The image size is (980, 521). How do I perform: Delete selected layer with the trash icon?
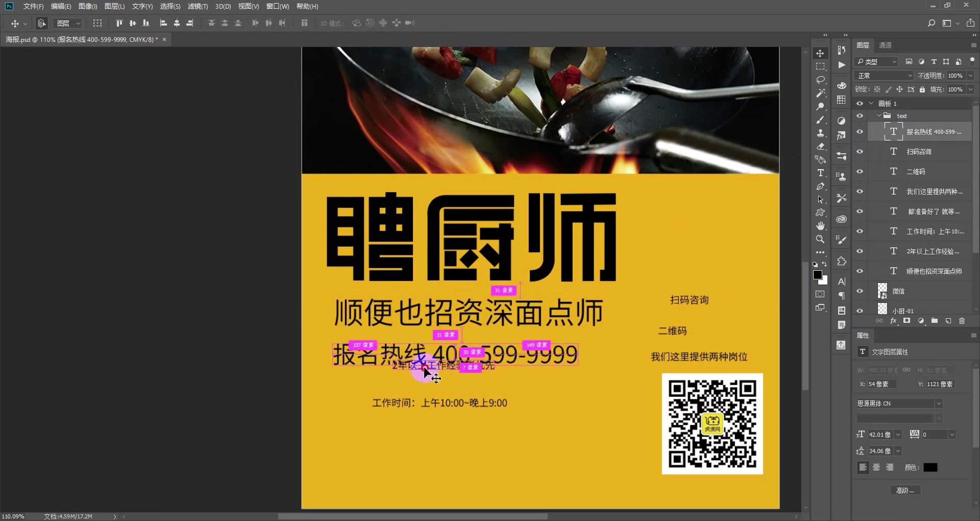coord(962,321)
